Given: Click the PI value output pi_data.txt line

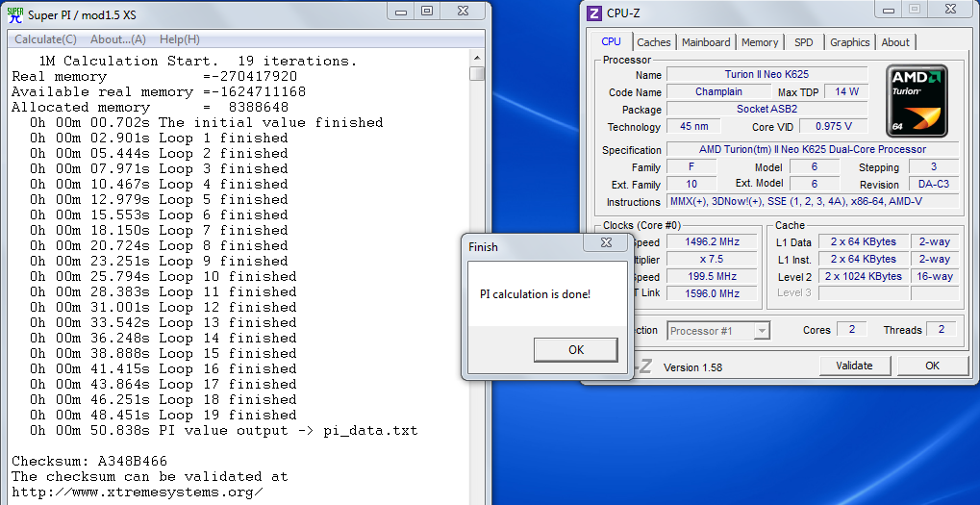Looking at the screenshot, I should point(223,431).
